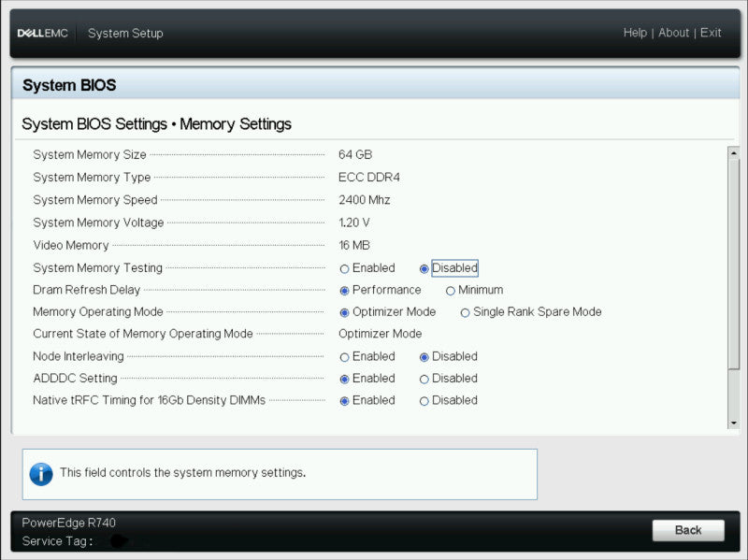Select Disabled for System Memory Testing
Image resolution: width=748 pixels, height=560 pixels.
[x=424, y=268]
